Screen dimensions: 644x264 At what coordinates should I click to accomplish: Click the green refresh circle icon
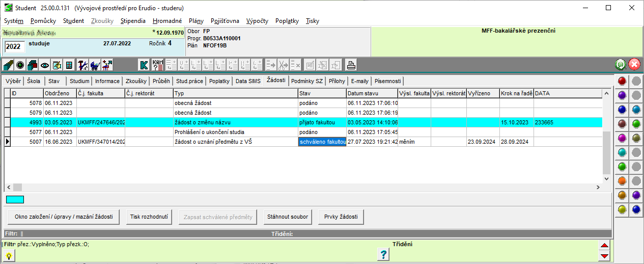click(x=621, y=65)
